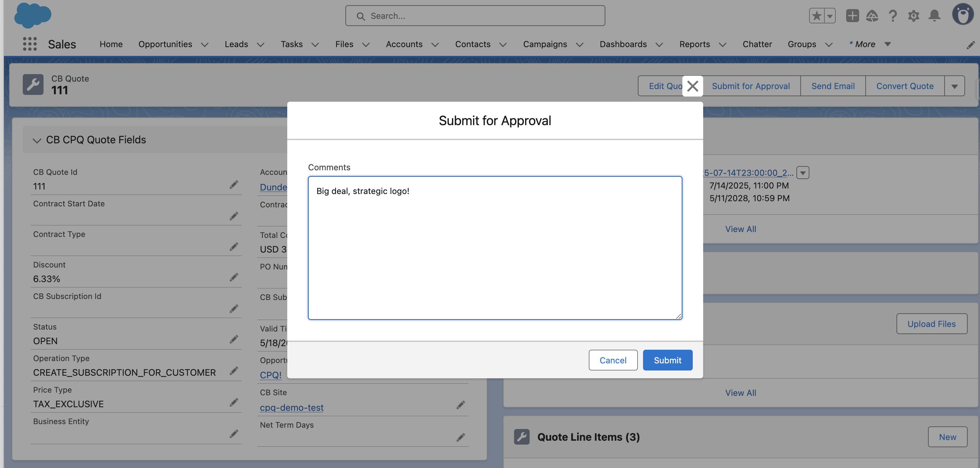Viewport: 980px width, 468px height.
Task: Mark record as favorite with star icon
Action: tap(817, 16)
